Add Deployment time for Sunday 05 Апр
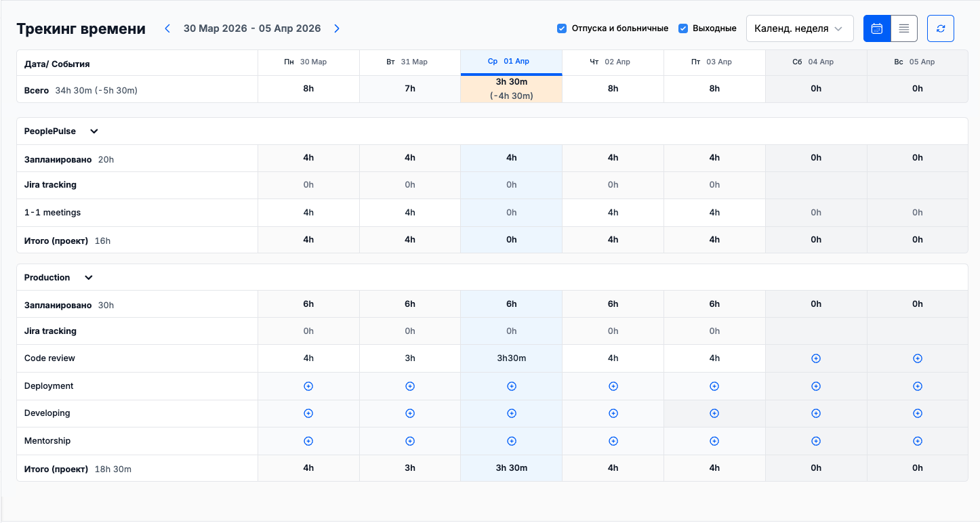Image resolution: width=980 pixels, height=523 pixels. point(917,386)
